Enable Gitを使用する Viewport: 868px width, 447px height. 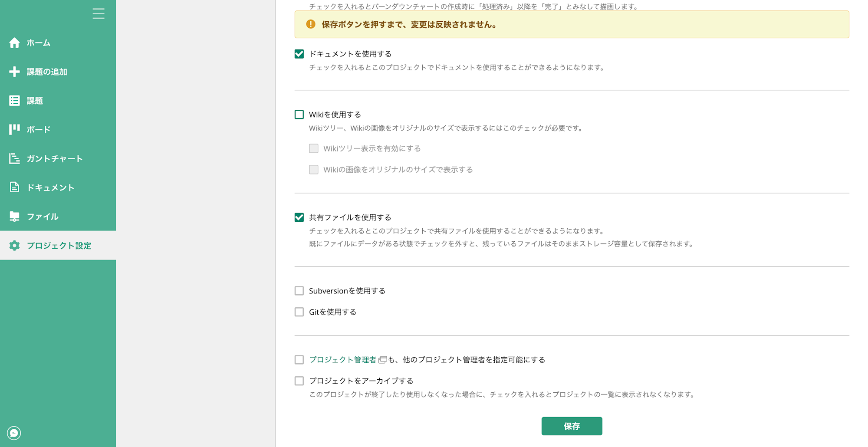[299, 312]
